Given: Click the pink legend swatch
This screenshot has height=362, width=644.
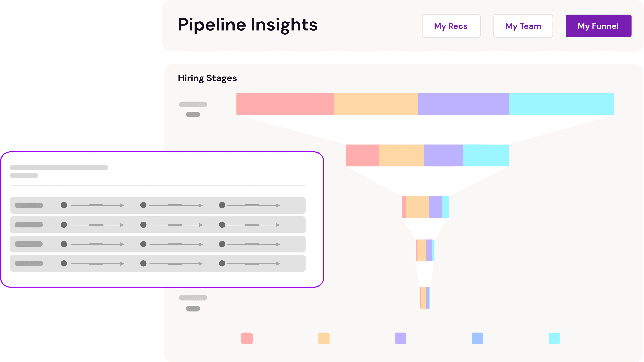Looking at the screenshot, I should click(247, 338).
